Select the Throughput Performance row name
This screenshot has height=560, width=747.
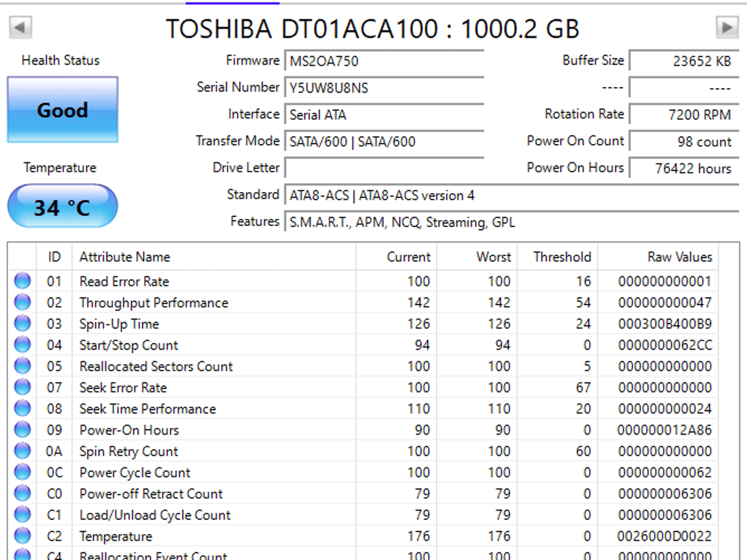(x=154, y=303)
